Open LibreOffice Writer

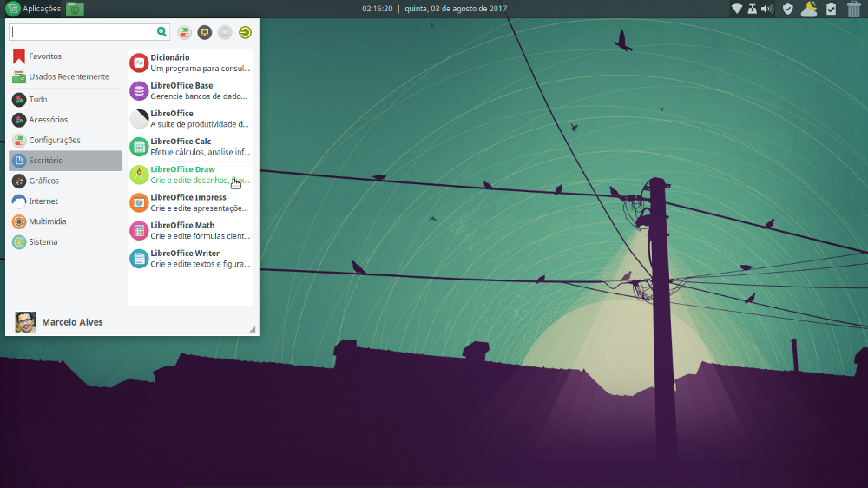tap(190, 259)
